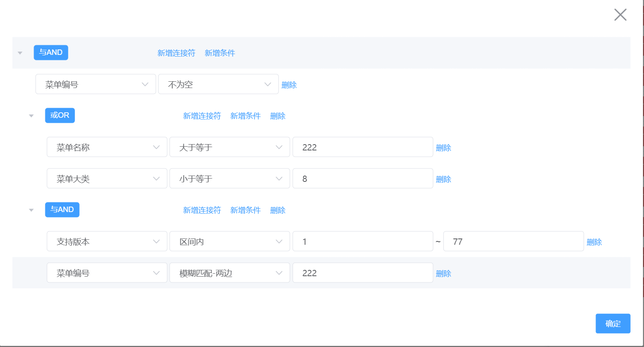
Task: Open the 小于等于 operator dropdown
Action: tap(229, 179)
